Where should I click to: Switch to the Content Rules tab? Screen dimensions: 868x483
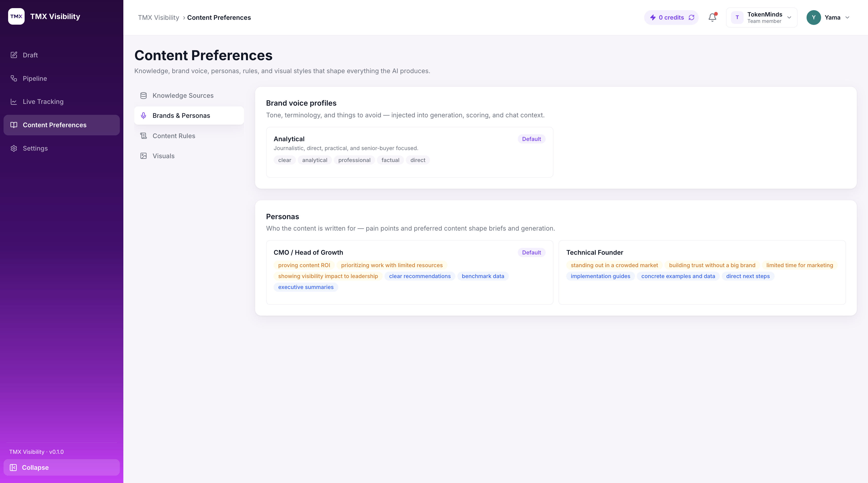coord(189,136)
